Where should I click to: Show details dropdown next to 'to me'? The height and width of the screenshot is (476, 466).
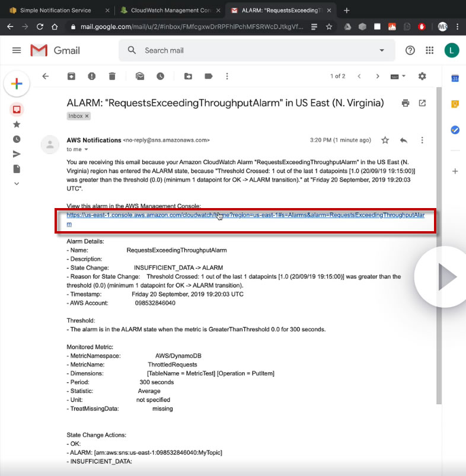pos(86,149)
